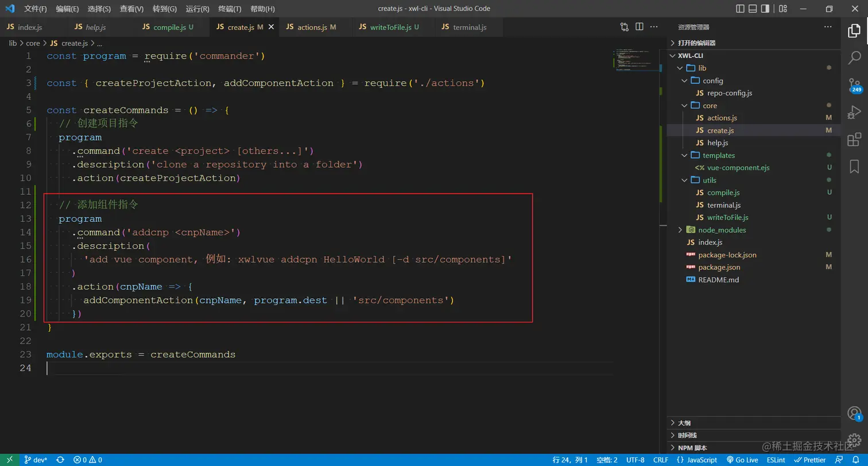This screenshot has width=868, height=466.
Task: Close the create.js tab
Action: (x=272, y=27)
